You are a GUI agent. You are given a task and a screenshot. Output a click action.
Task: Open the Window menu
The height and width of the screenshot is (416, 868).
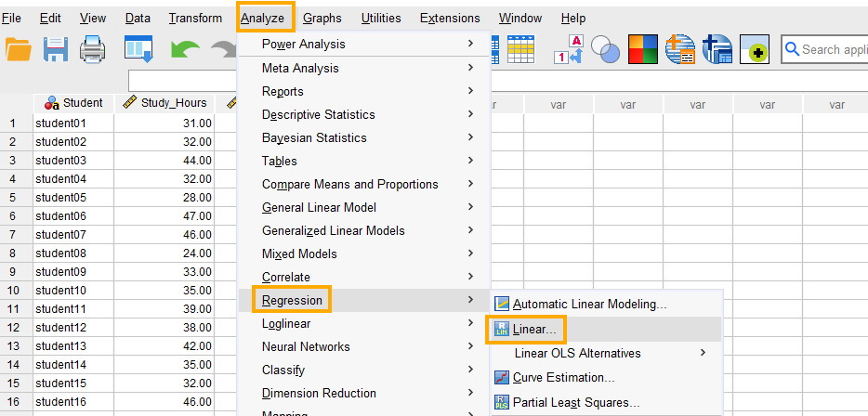click(519, 19)
